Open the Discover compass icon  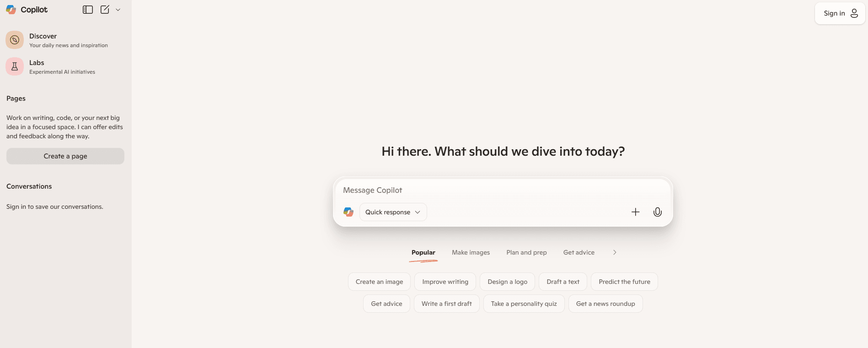point(15,40)
